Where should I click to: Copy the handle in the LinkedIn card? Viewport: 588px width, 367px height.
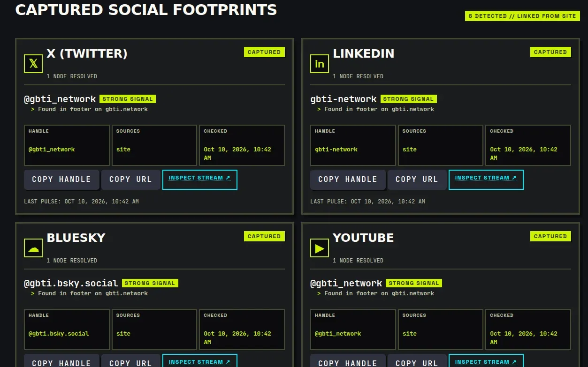click(348, 180)
